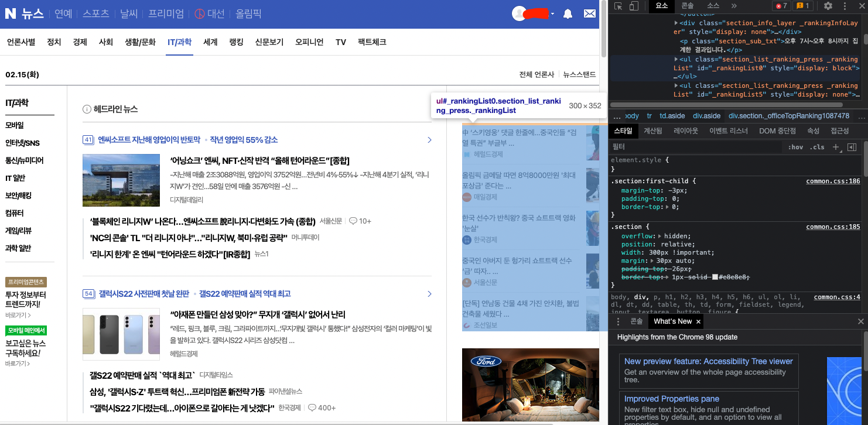
Task: Expand the border-top shorthand in first-child rule
Action: [667, 207]
